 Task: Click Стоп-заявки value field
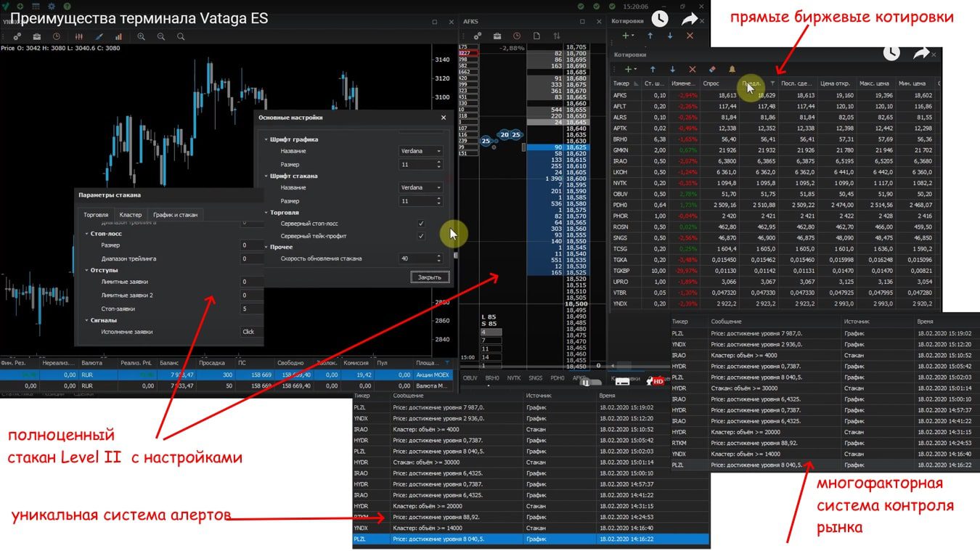pos(252,309)
